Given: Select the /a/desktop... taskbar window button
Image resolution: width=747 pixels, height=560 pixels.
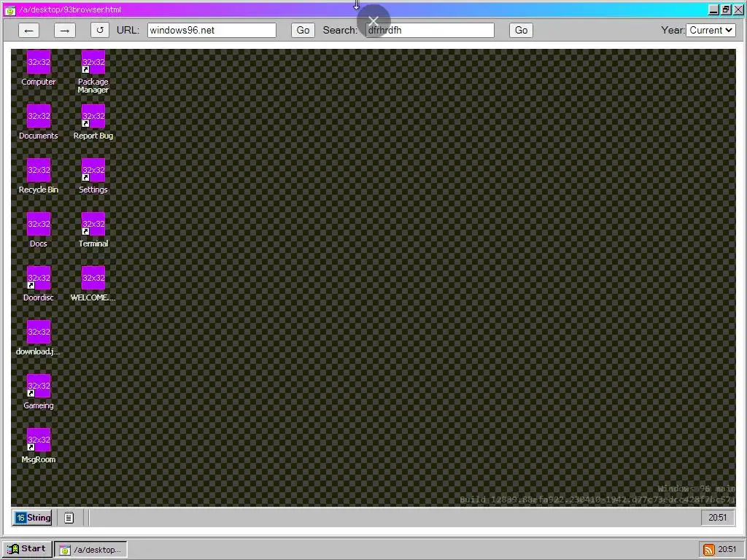Looking at the screenshot, I should [90, 550].
